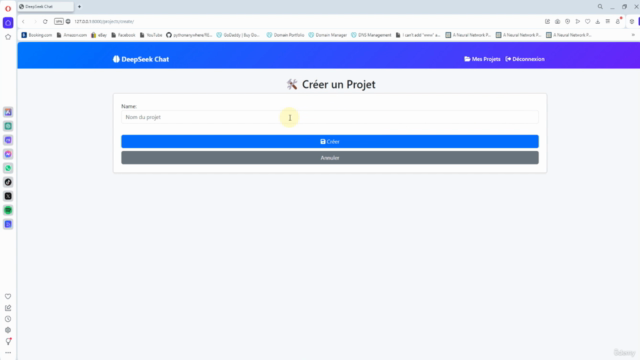The height and width of the screenshot is (360, 640).
Task: Open Messenger in the sidebar
Action: coord(8,154)
